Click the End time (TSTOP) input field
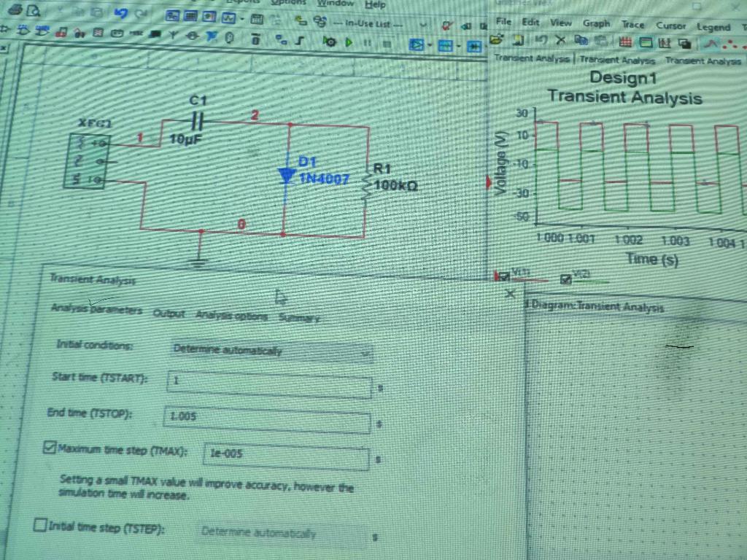Screen dimensions: 747x560 pyautogui.click(x=267, y=419)
